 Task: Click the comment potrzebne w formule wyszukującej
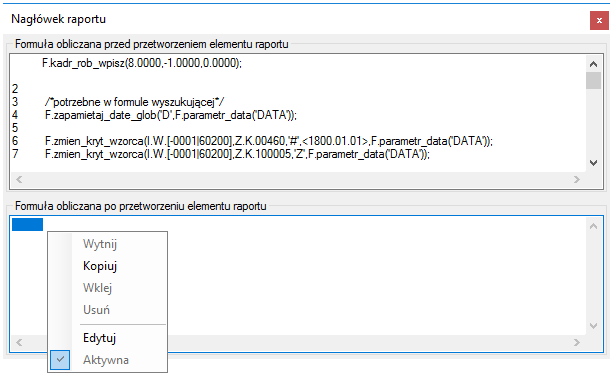[134, 102]
